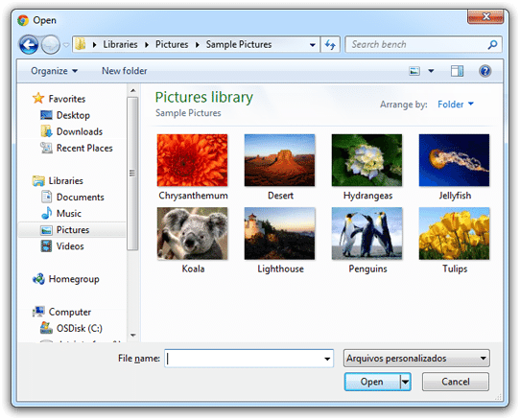The image size is (520, 420).
Task: Select the Jellyfish thumbnail
Action: tap(454, 160)
